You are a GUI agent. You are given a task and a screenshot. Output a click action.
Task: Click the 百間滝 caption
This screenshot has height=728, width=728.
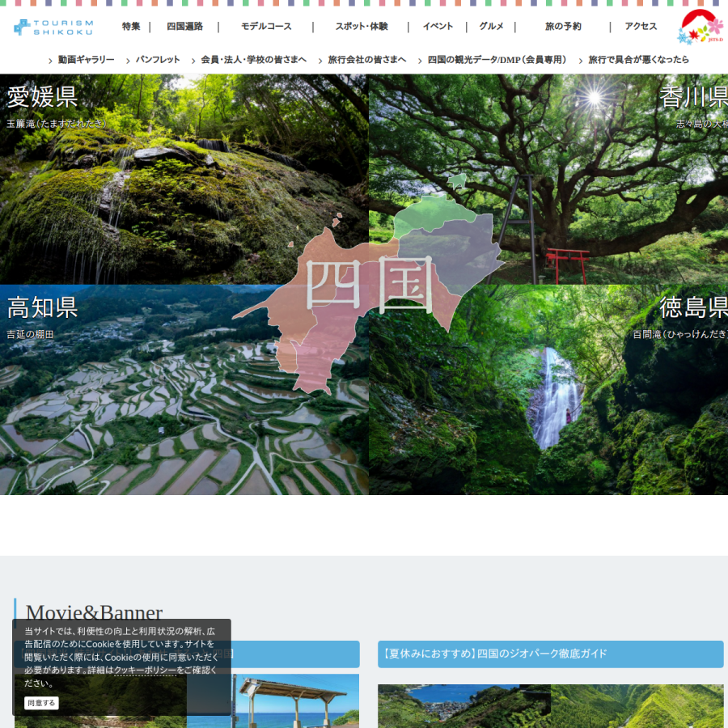680,334
